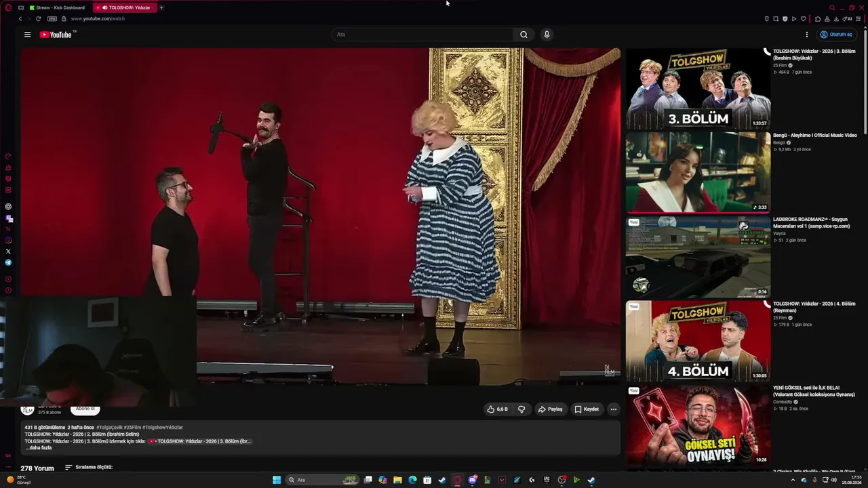The height and width of the screenshot is (488, 868).
Task: Click the #TolgaÇevik hashtag link
Action: [109, 428]
